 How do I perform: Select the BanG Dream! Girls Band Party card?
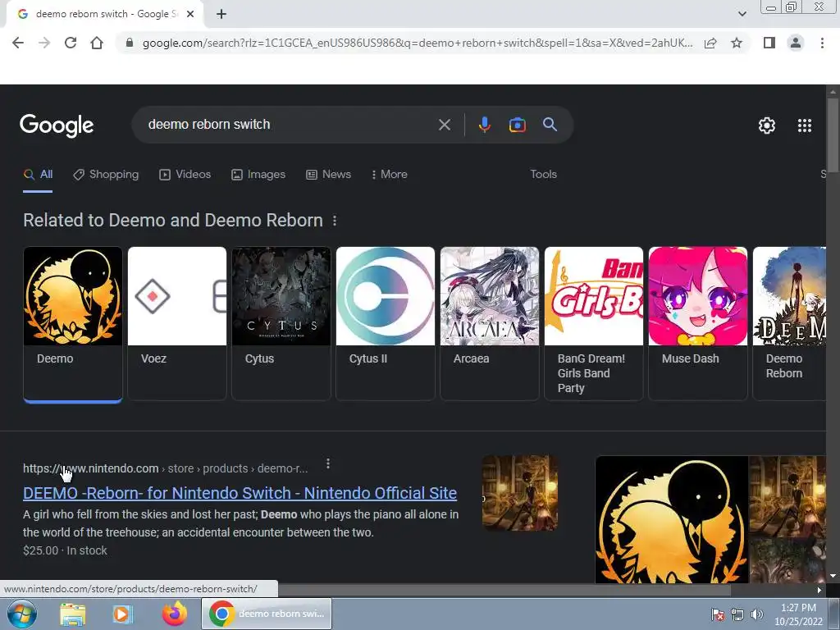(x=594, y=323)
